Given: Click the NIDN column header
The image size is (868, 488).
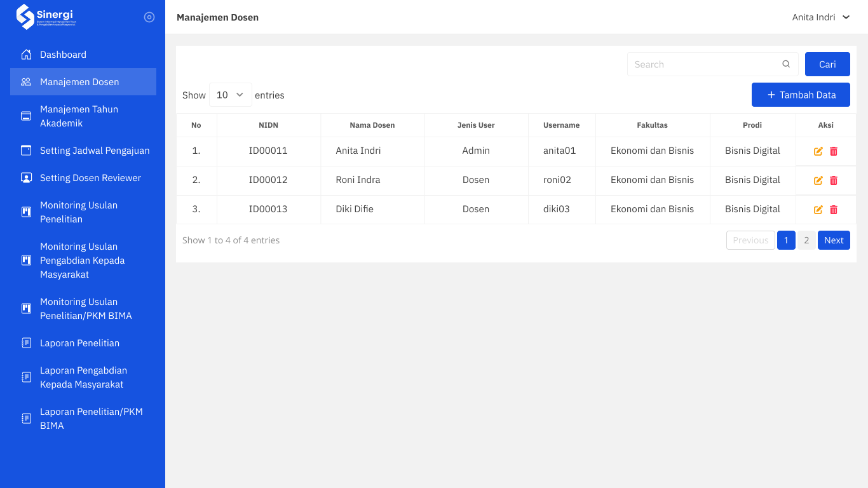Looking at the screenshot, I should (x=268, y=125).
